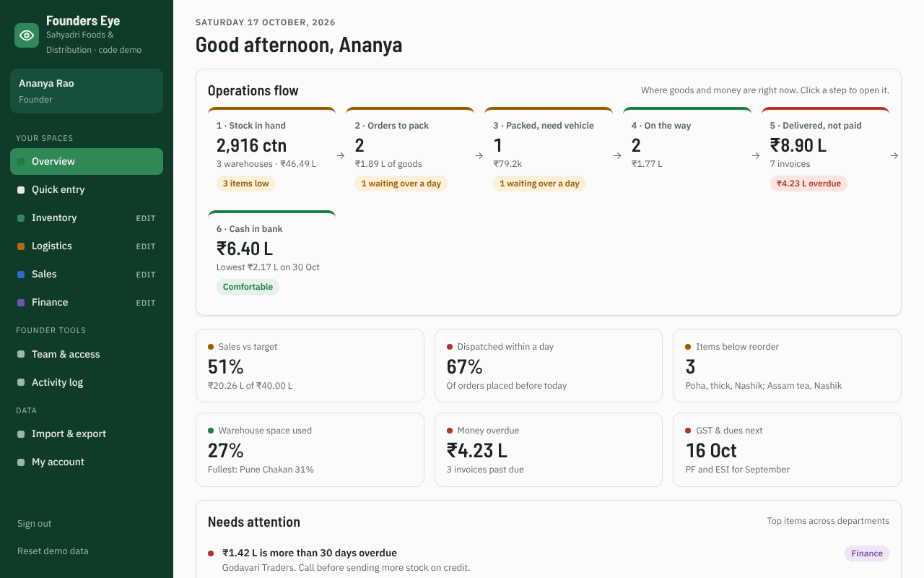
Task: Open the Money overdue card
Action: point(549,449)
